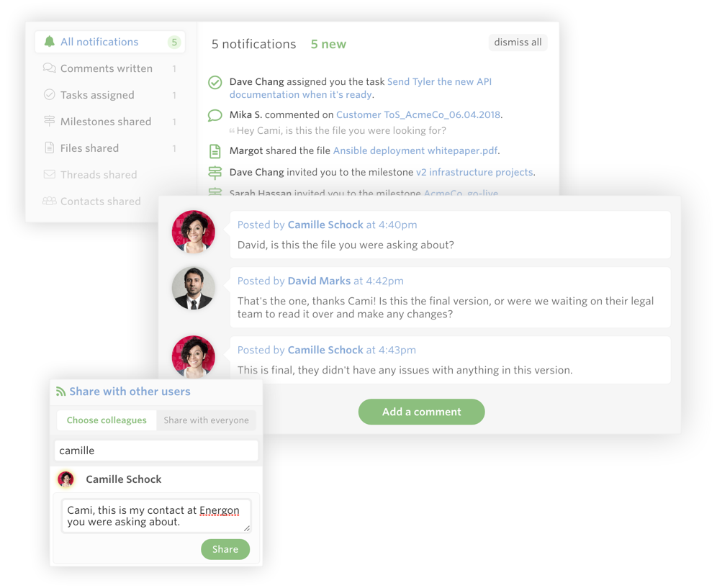Click the signpost icon beside Milestones shared
Image resolution: width=717 pixels, height=588 pixels.
[50, 121]
